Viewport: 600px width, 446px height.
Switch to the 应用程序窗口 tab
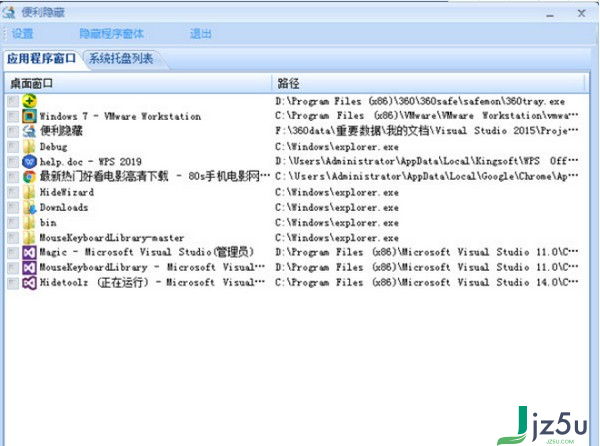pyautogui.click(x=42, y=59)
